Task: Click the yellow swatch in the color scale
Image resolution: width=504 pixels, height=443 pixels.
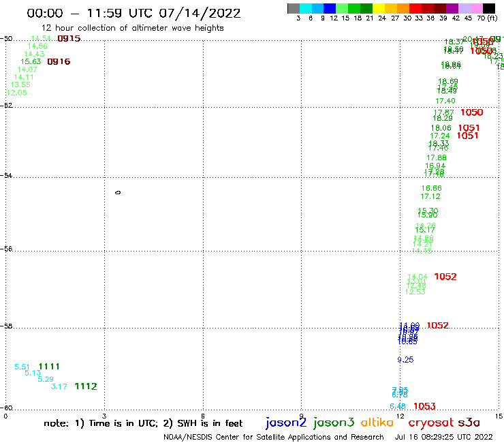Action: pos(379,9)
